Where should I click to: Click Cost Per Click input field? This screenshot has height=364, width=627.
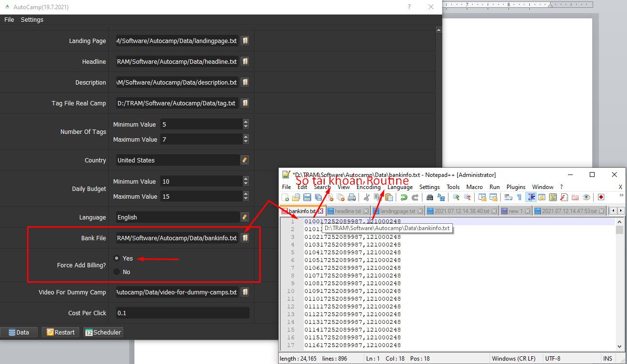click(x=183, y=313)
